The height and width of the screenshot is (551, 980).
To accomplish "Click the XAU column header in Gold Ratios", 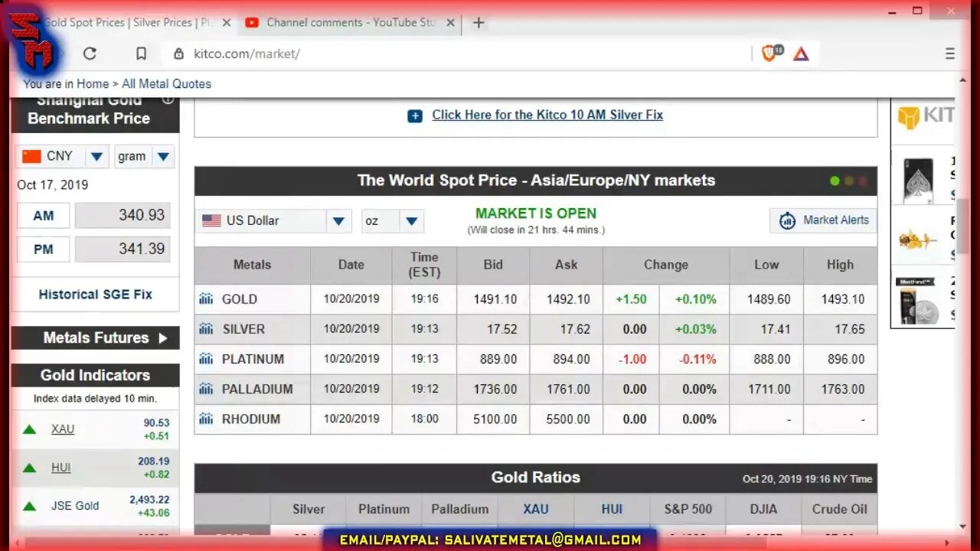I will 536,509.
